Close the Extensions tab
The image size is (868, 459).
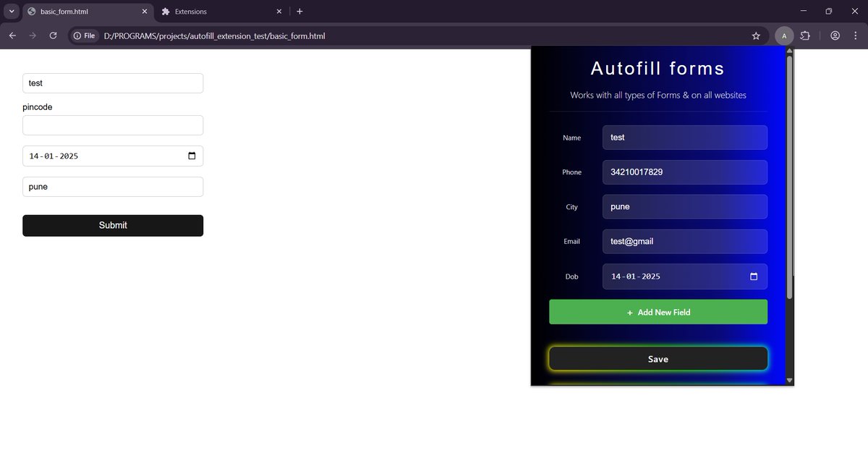(281, 12)
